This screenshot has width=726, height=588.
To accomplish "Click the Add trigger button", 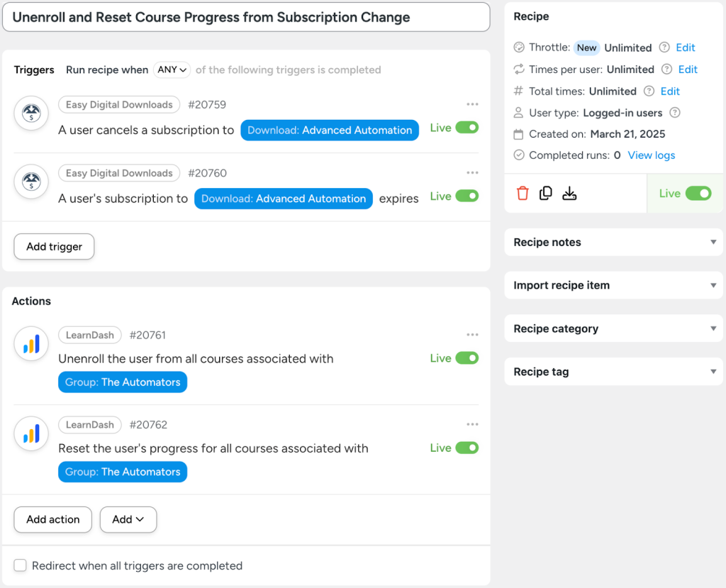I will (x=53, y=246).
